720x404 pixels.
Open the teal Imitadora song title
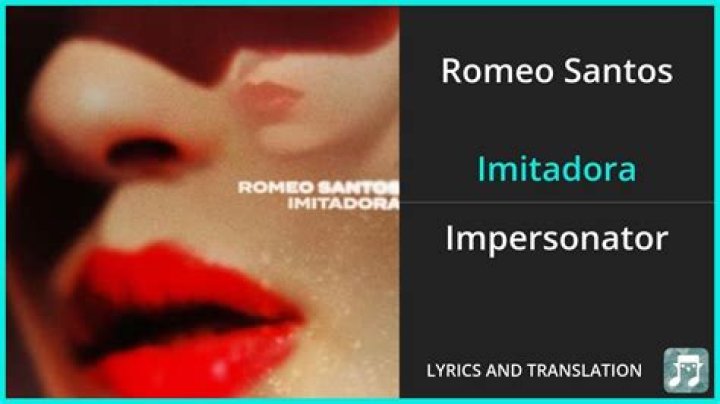(557, 168)
